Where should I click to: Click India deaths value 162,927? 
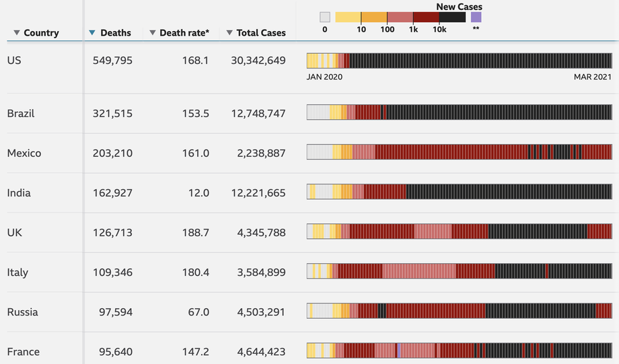coord(112,193)
